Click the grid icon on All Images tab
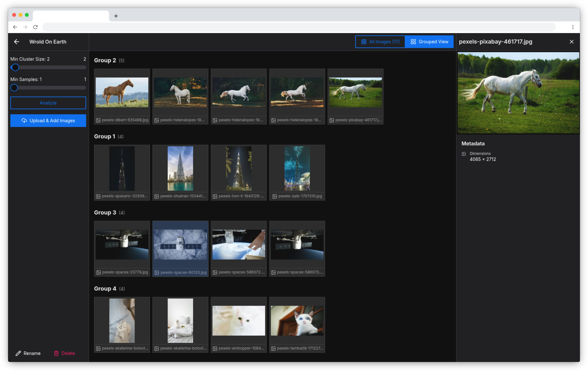588x370 pixels. [x=364, y=42]
